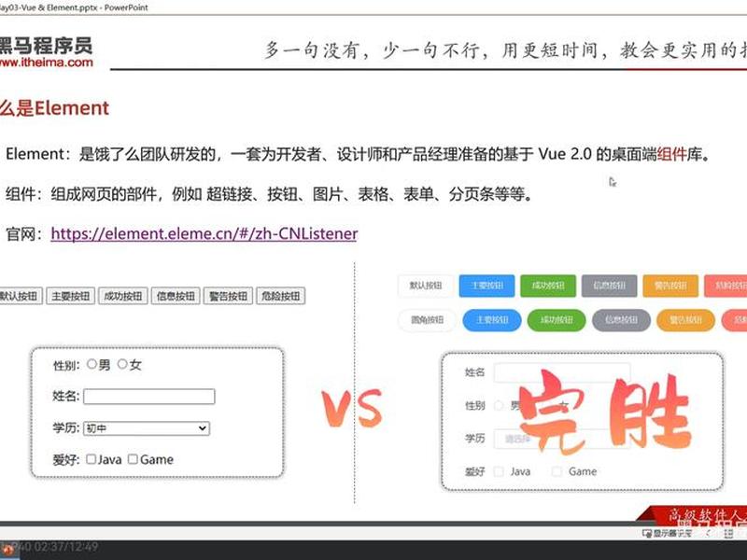Go to previous slide using the left arrow
The height and width of the screenshot is (560, 747).
708,534
